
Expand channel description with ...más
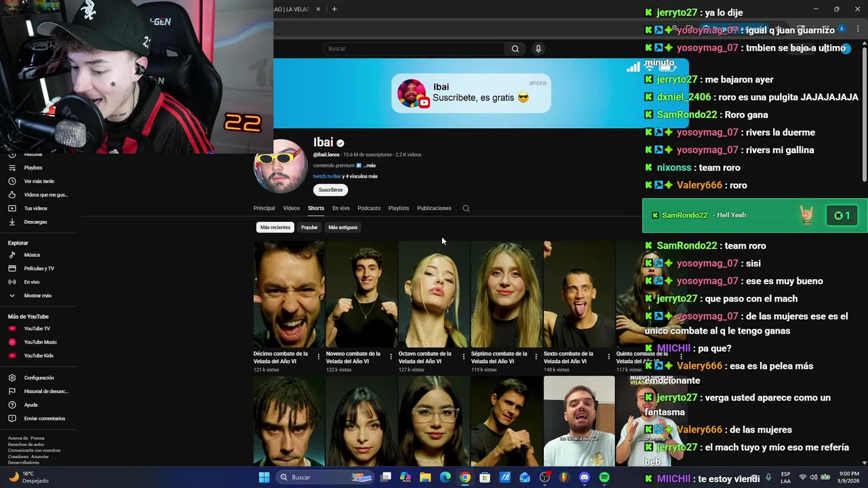(370, 165)
